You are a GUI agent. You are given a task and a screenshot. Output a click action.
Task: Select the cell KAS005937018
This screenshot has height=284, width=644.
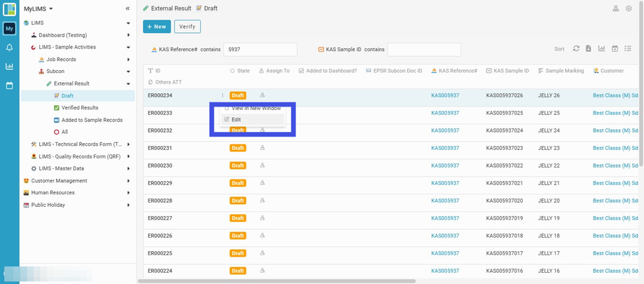[x=505, y=236]
